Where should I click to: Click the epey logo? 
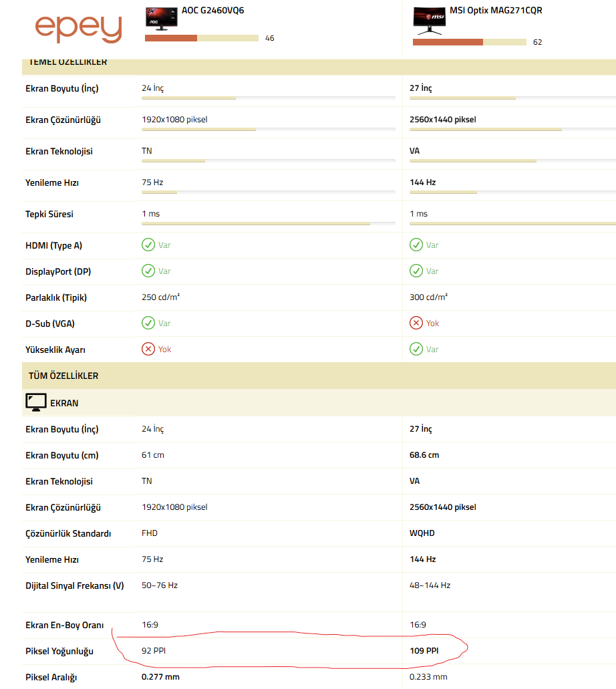[x=78, y=29]
